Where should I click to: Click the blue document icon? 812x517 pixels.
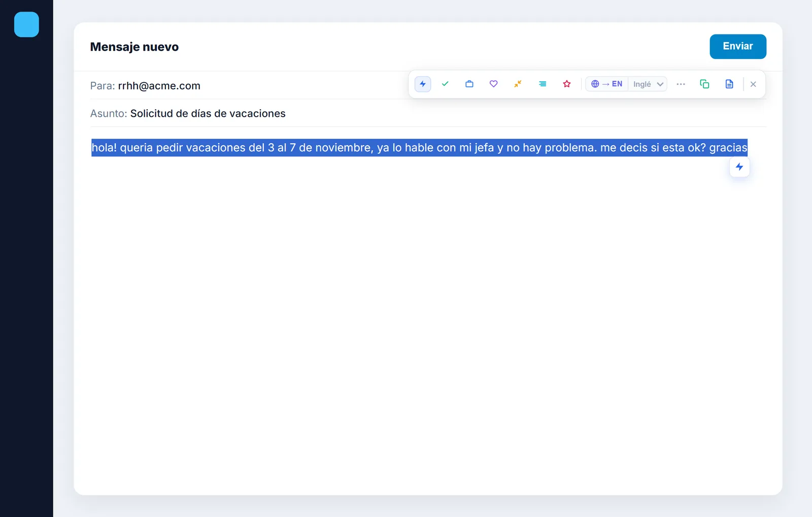click(x=729, y=84)
